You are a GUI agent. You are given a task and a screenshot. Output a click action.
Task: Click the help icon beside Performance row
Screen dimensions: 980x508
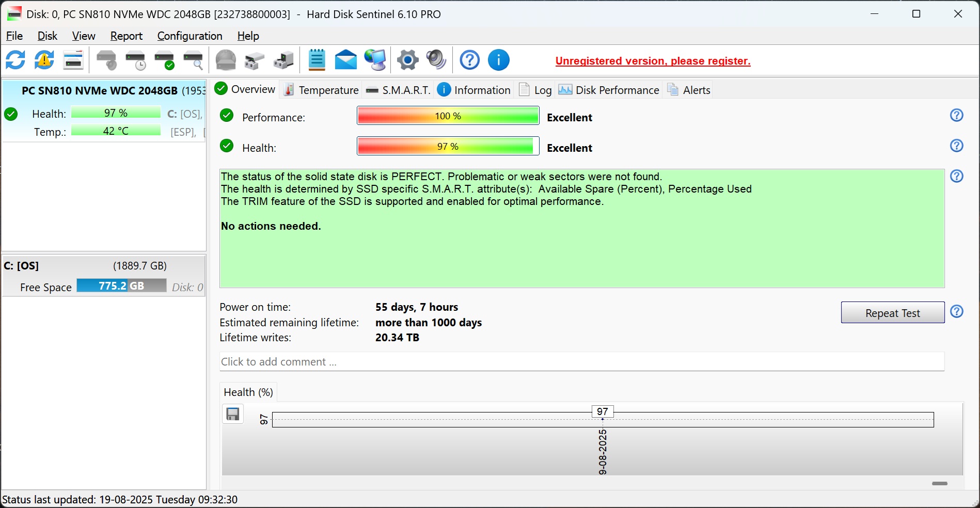point(957,115)
